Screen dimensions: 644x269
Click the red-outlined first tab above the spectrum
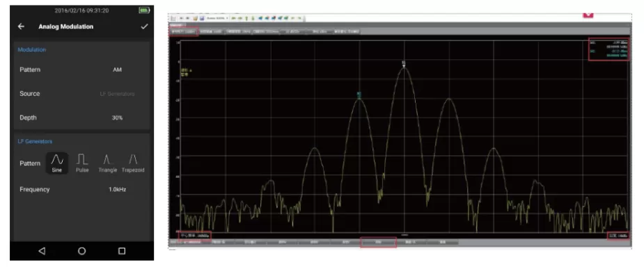coord(184,31)
